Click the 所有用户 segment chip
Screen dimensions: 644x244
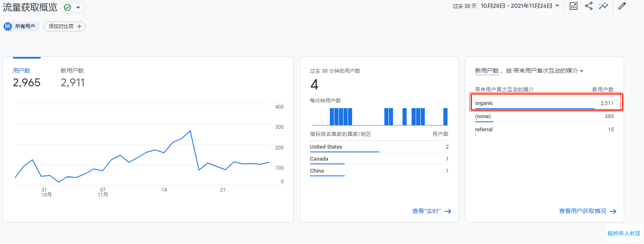click(22, 26)
